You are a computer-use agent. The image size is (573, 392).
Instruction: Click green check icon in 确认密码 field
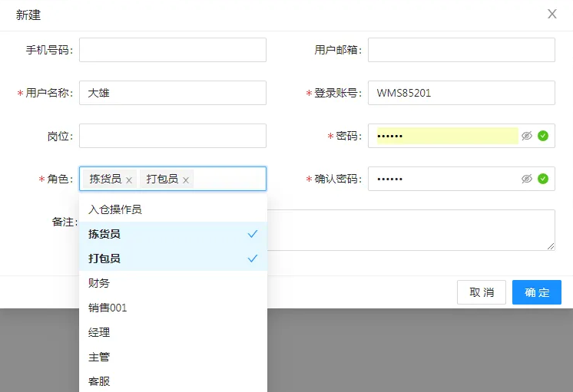[543, 179]
